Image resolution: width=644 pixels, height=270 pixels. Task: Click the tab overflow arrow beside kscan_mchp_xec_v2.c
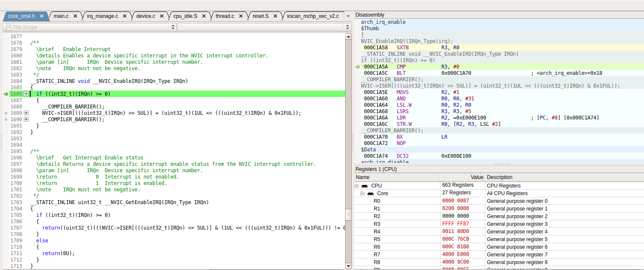(x=348, y=15)
